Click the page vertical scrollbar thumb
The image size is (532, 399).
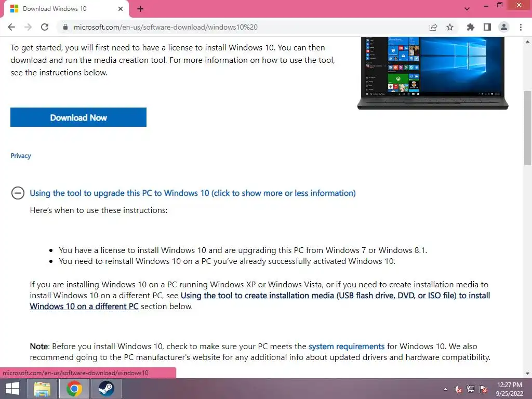(528, 128)
